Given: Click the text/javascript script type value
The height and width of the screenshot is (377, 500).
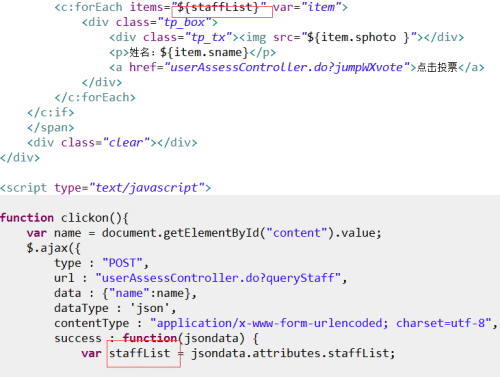Looking at the screenshot, I should [x=147, y=188].
